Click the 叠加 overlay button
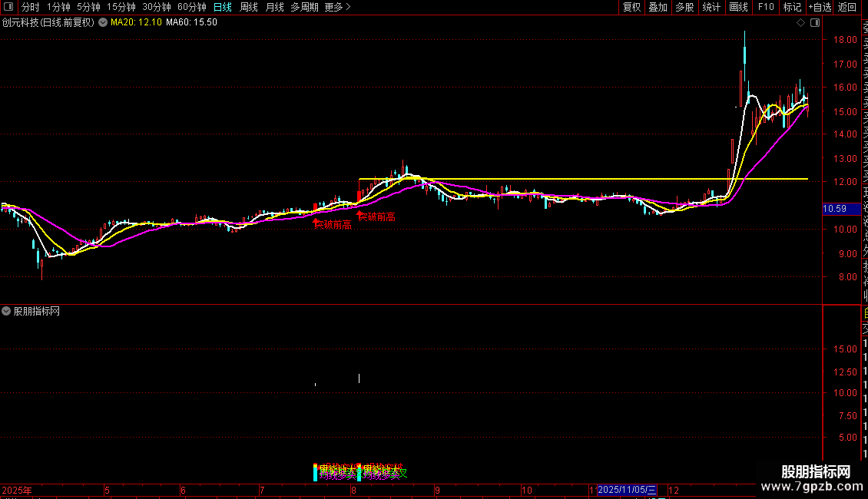The height and width of the screenshot is (499, 868). [x=658, y=7]
